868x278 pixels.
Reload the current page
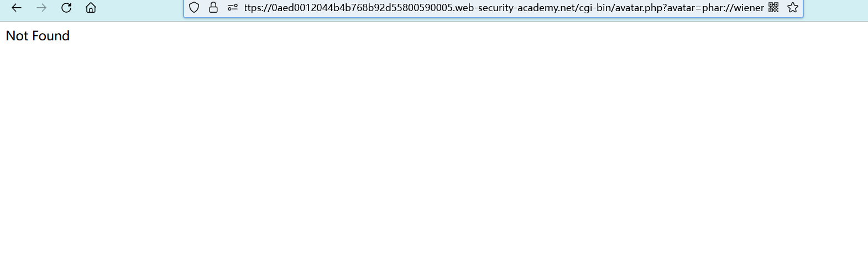tap(66, 8)
